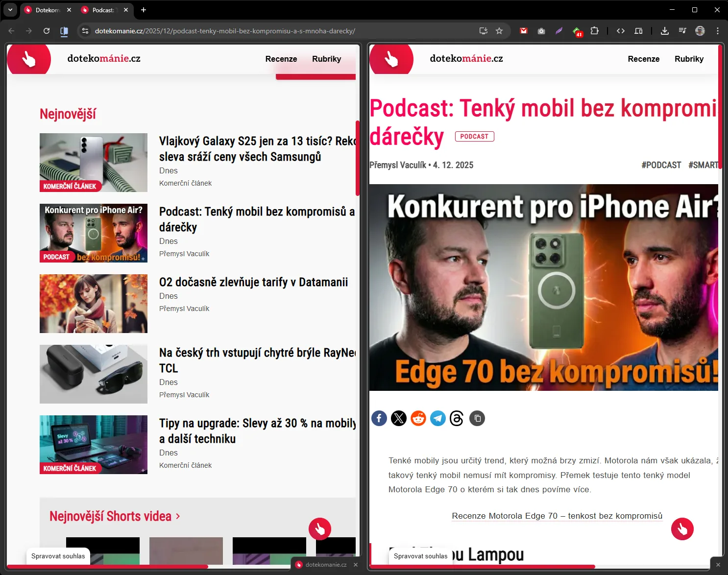Share the article on X
The height and width of the screenshot is (575, 728).
(x=398, y=418)
